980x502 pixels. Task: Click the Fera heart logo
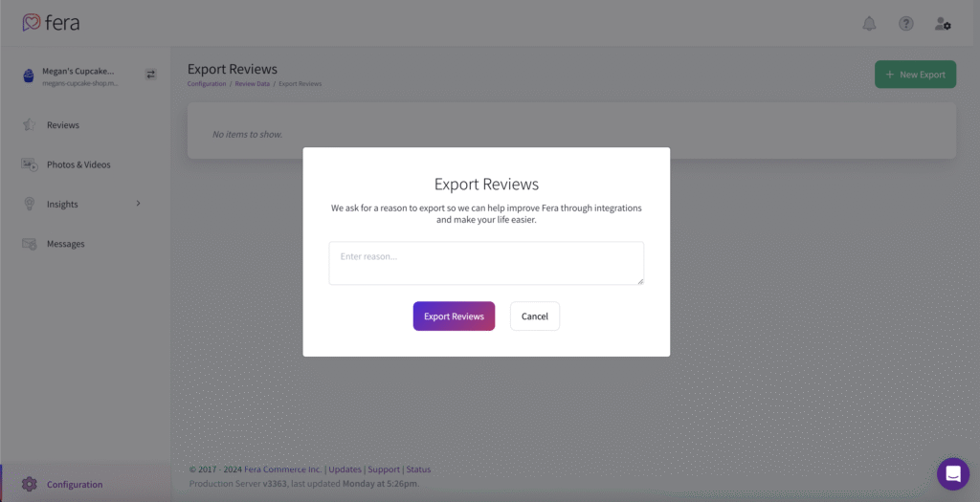(32, 23)
